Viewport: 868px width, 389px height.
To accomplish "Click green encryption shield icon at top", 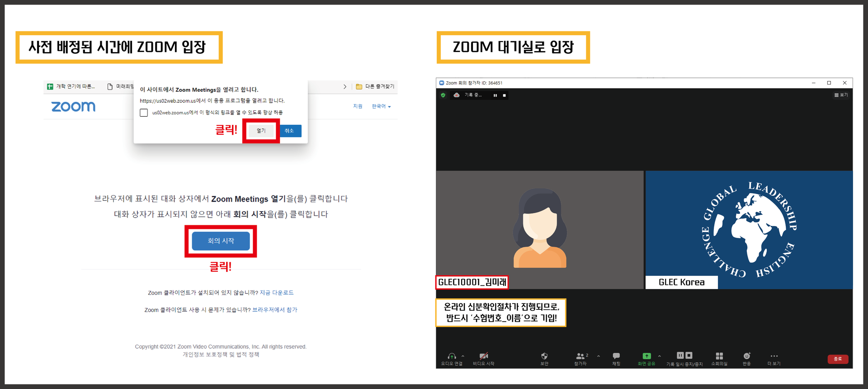I will (x=443, y=95).
